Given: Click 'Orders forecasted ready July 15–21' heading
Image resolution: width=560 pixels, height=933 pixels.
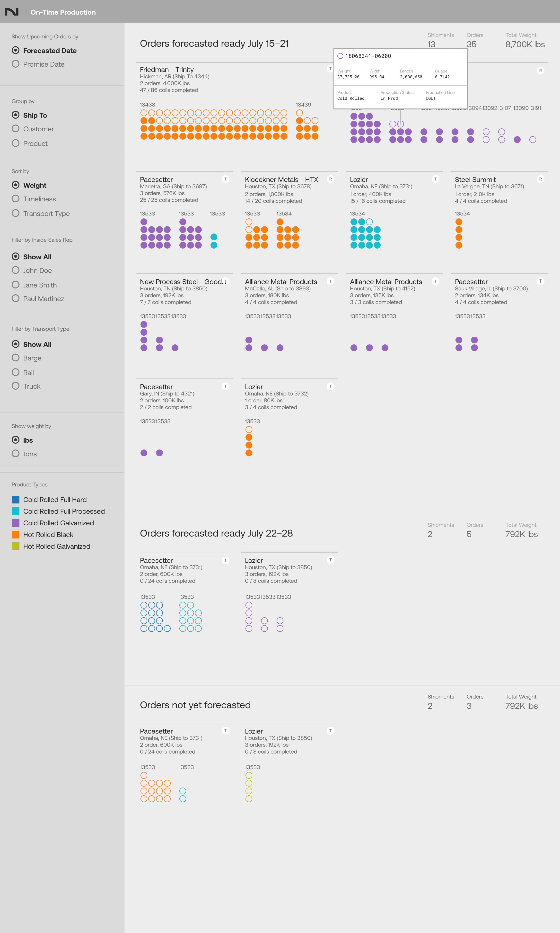Looking at the screenshot, I should pos(214,44).
